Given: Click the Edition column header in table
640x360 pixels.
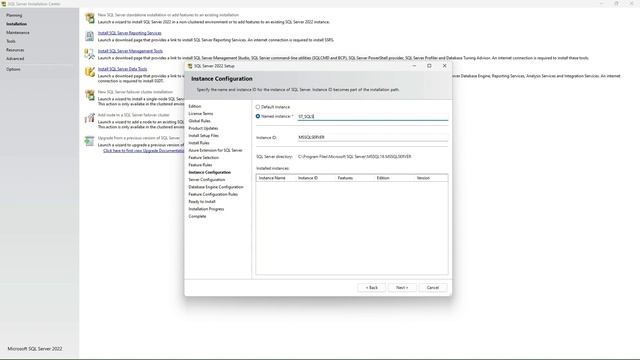Looking at the screenshot, I should tap(383, 178).
